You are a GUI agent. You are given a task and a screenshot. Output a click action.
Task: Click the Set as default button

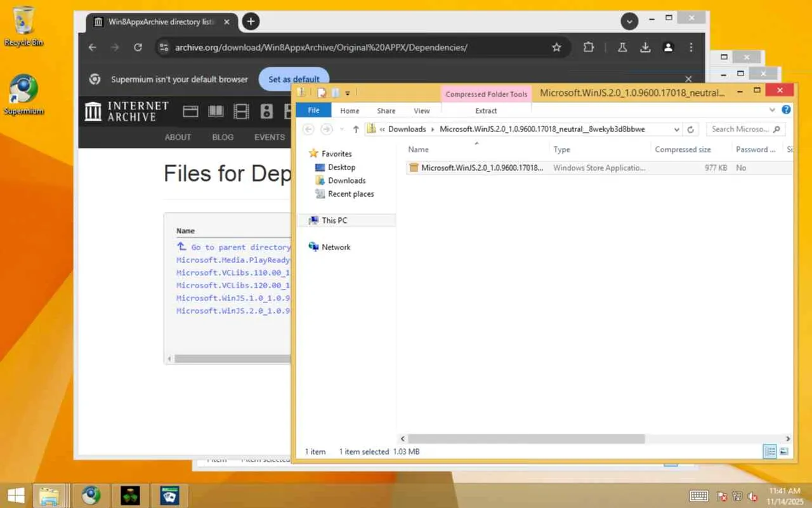pyautogui.click(x=294, y=79)
